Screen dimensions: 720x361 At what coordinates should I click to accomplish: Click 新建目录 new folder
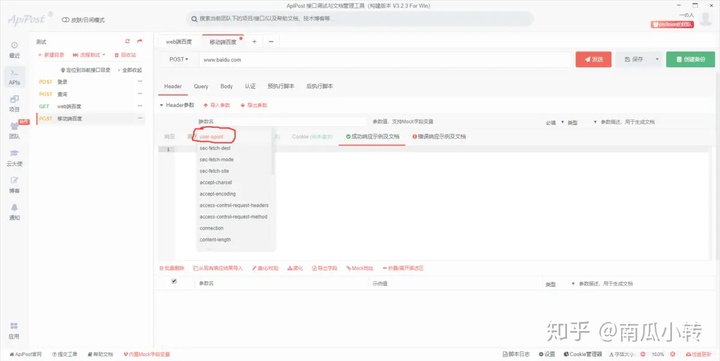coord(51,55)
